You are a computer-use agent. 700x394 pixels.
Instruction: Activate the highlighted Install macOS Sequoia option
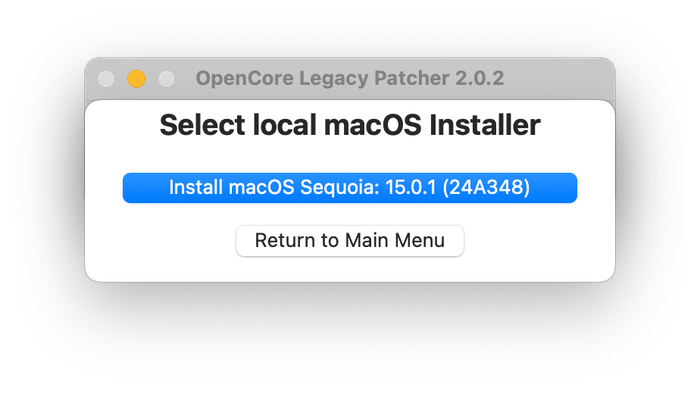pyautogui.click(x=350, y=188)
